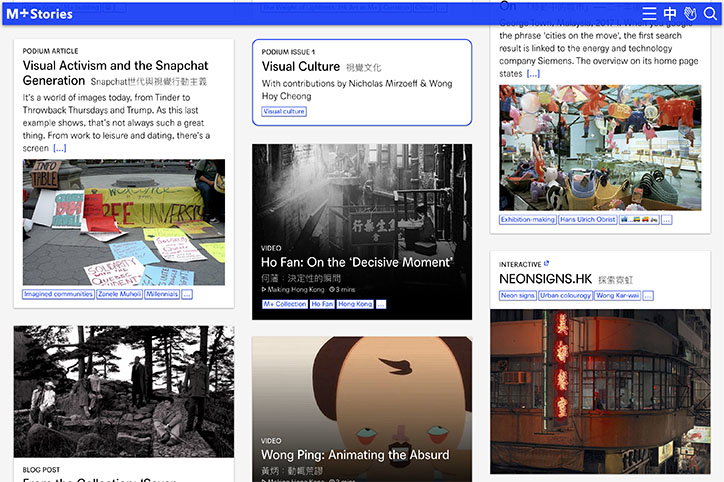Expand the Snapchat article excerpt via [...]
The image size is (724, 482).
coord(60,148)
